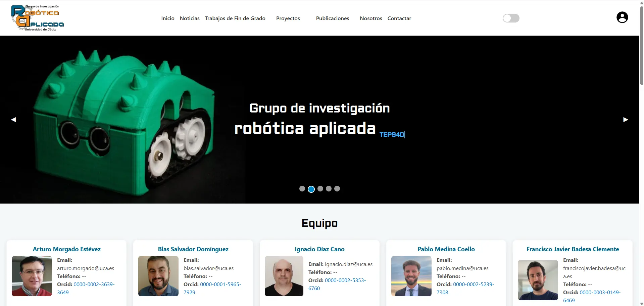Email arturo.morgado@uca.es via its link

pyautogui.click(x=86, y=268)
